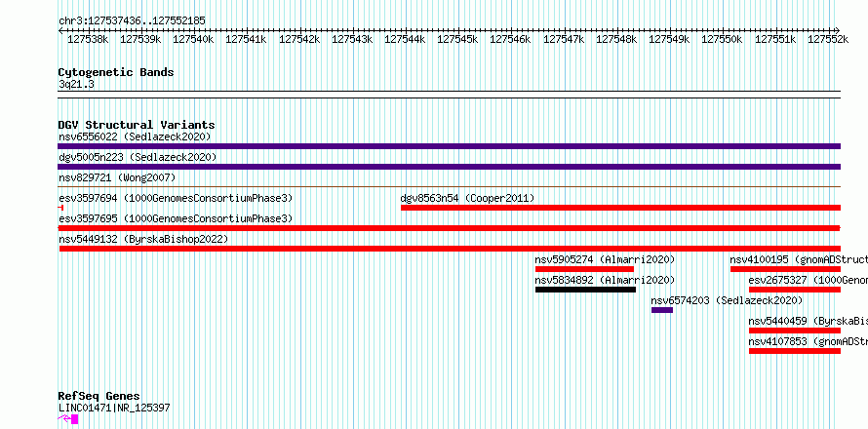
Task: Open nsv5905274 (Almarri2020) variant label
Action: point(605,259)
